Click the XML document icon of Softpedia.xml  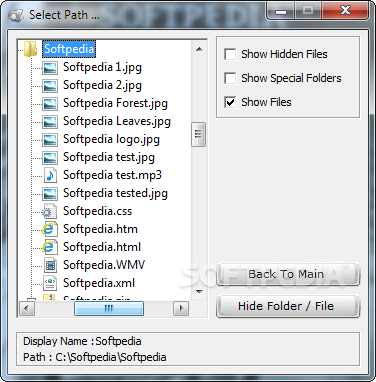click(50, 283)
